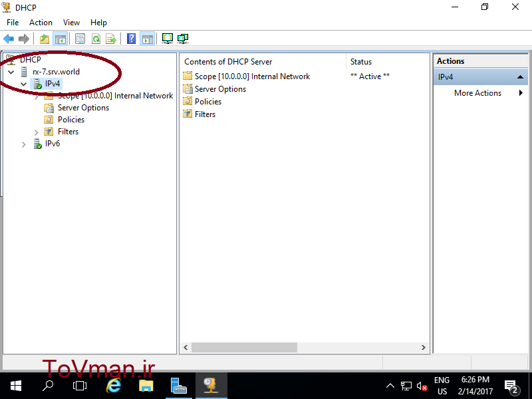The width and height of the screenshot is (532, 399).
Task: Click the Export List toolbar icon
Action: 111,39
